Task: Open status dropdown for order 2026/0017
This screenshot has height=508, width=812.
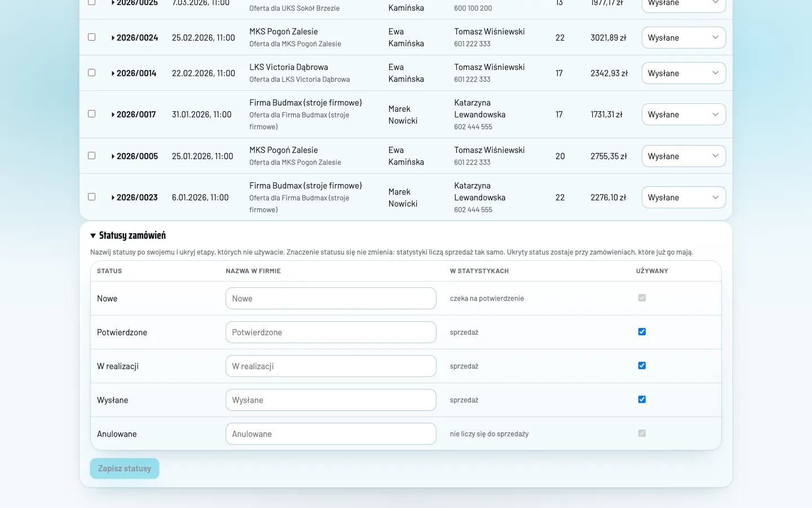Action: click(684, 115)
